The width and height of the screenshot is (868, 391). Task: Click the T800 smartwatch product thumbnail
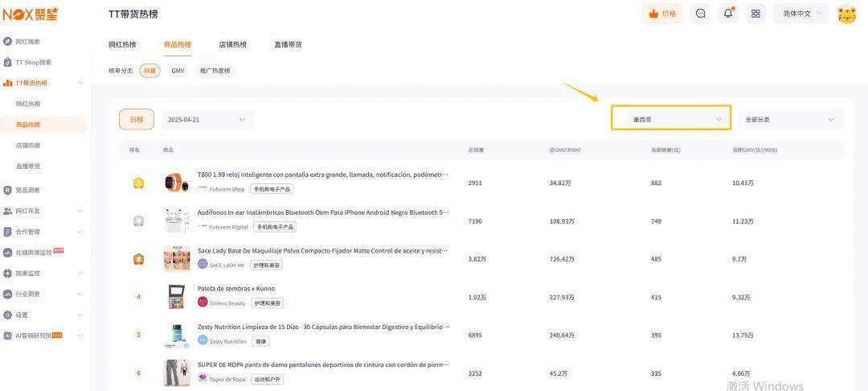point(177,183)
